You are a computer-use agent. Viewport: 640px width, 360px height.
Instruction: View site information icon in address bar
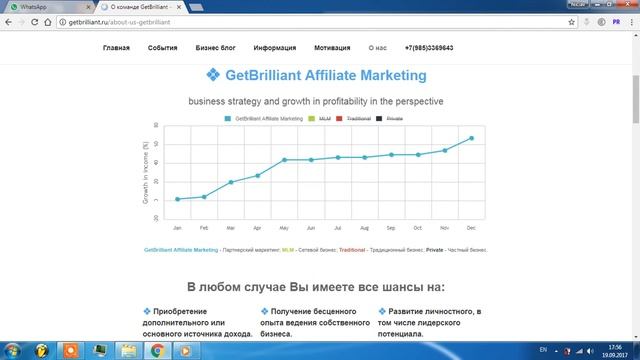pyautogui.click(x=62, y=22)
